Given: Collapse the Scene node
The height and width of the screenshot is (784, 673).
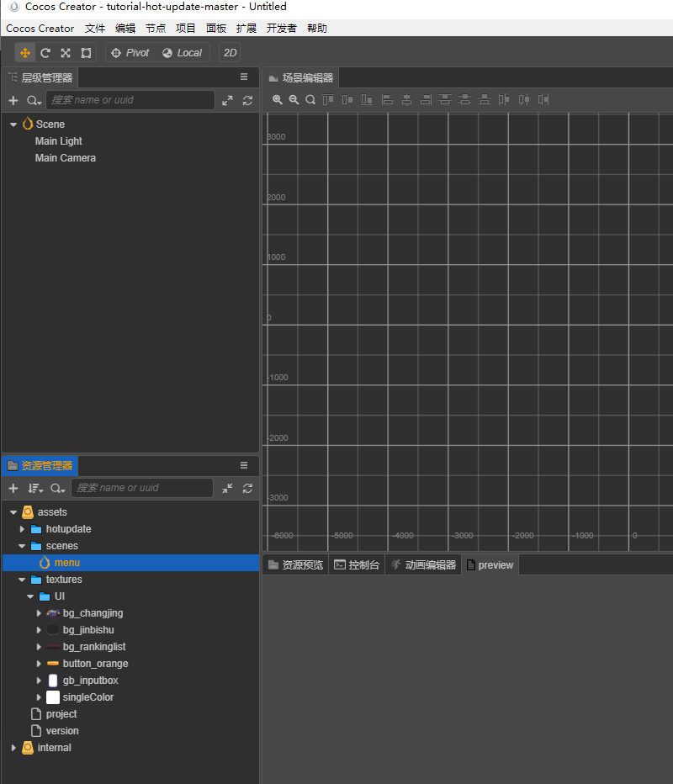Looking at the screenshot, I should click(x=13, y=124).
